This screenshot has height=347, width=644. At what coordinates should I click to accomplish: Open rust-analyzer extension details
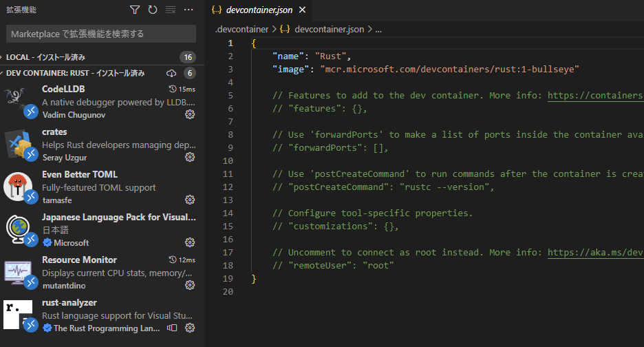pos(102,316)
